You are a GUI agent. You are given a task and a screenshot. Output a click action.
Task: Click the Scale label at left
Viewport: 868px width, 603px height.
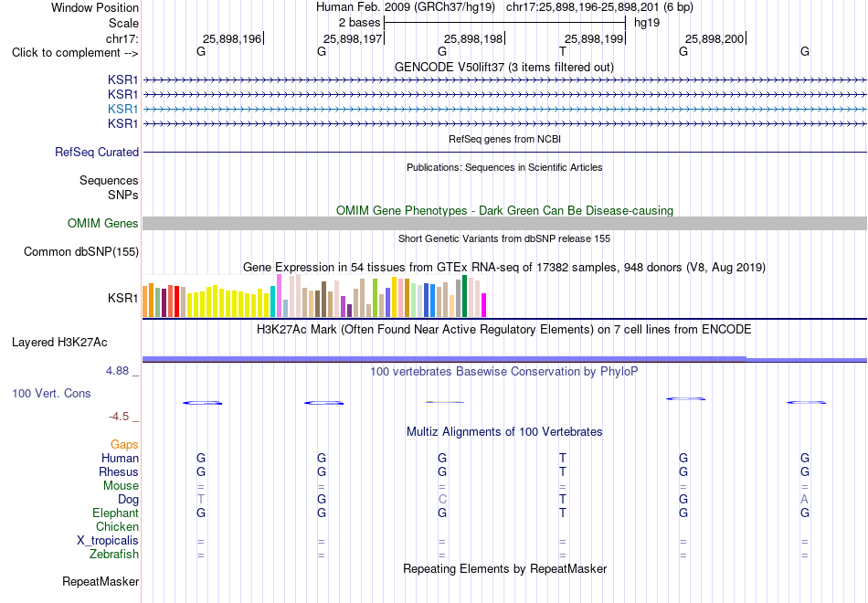(x=123, y=23)
